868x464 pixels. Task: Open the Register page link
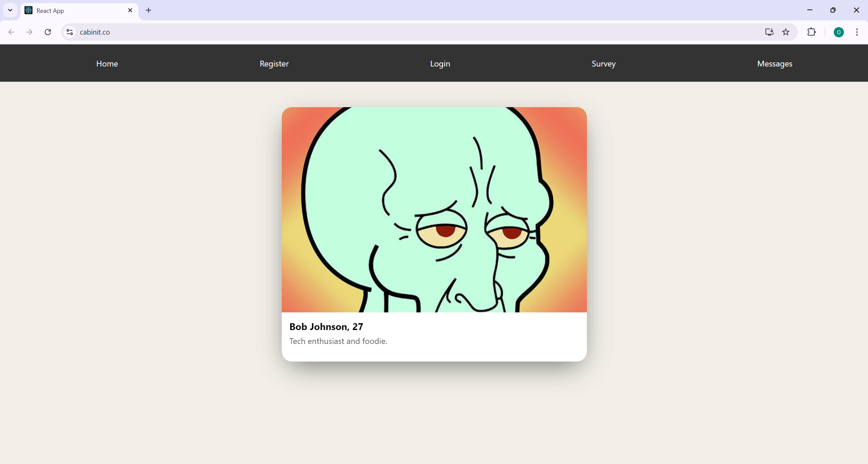pyautogui.click(x=274, y=64)
